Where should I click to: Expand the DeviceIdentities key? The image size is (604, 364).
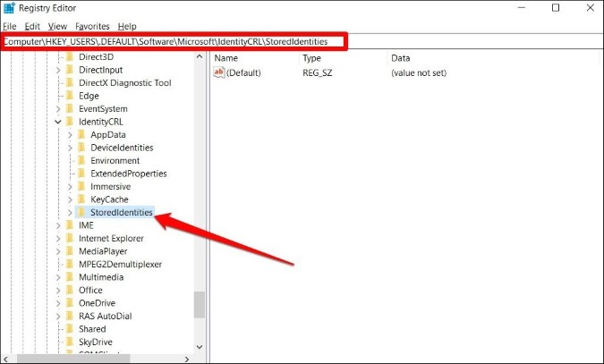[x=70, y=148]
